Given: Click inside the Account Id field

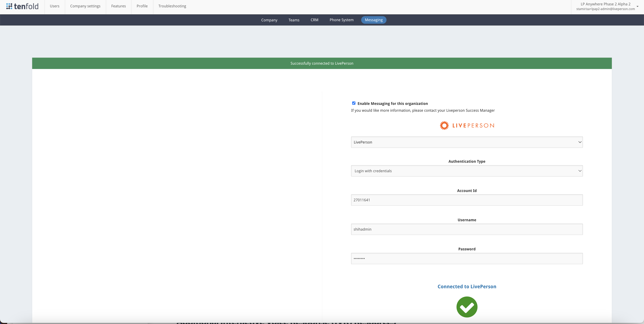Looking at the screenshot, I should coord(466,200).
